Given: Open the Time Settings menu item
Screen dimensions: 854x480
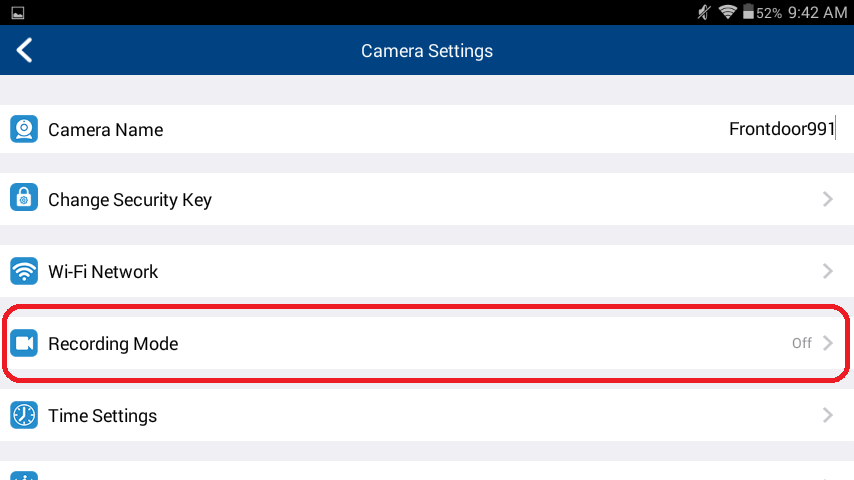Looking at the screenshot, I should point(427,415).
